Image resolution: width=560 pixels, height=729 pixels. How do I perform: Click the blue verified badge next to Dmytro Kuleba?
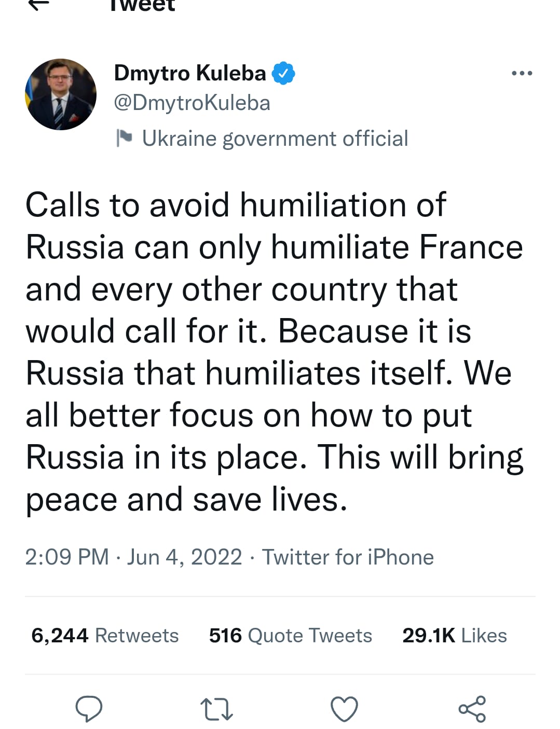pos(284,73)
